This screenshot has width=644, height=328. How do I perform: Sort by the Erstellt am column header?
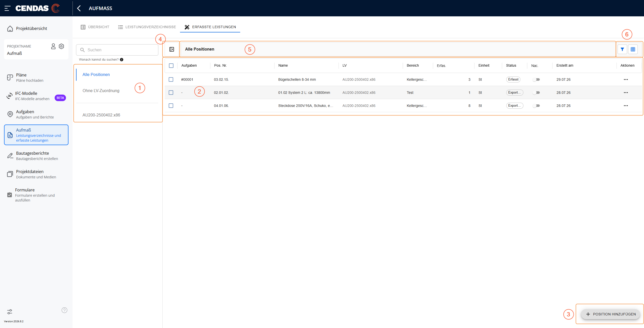point(565,65)
